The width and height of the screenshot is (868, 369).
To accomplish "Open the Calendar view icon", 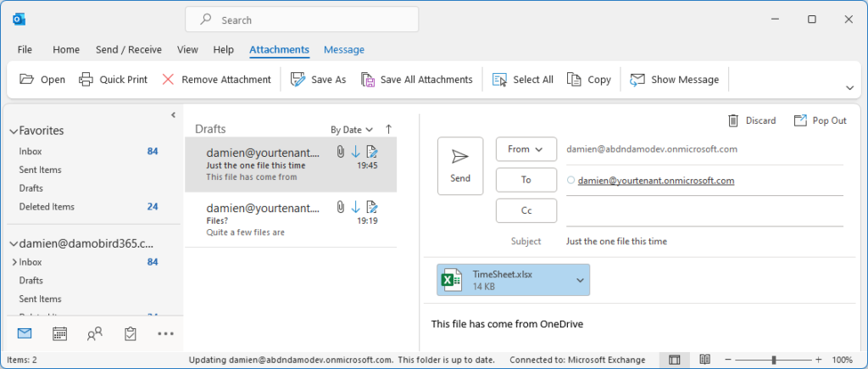I will 59,333.
